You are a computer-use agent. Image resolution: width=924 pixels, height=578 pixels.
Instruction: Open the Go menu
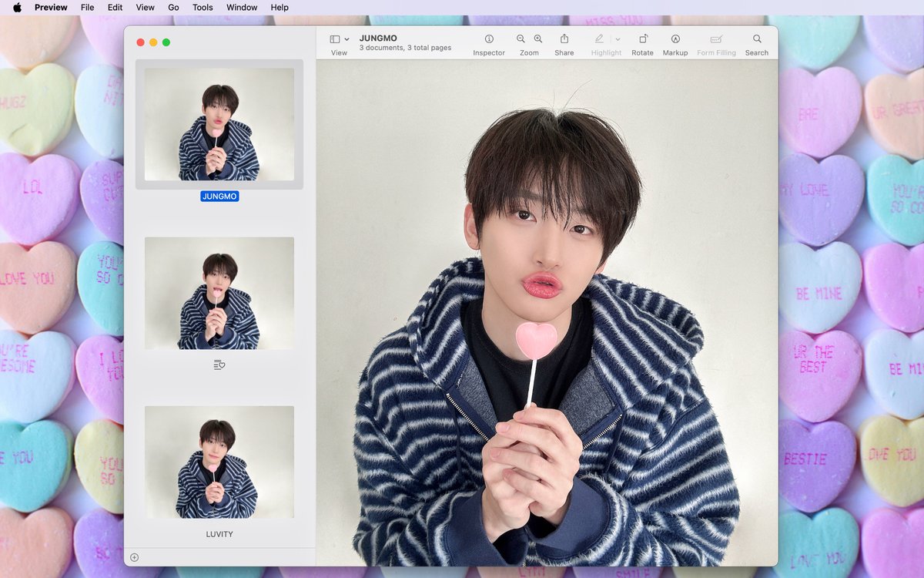click(x=174, y=8)
